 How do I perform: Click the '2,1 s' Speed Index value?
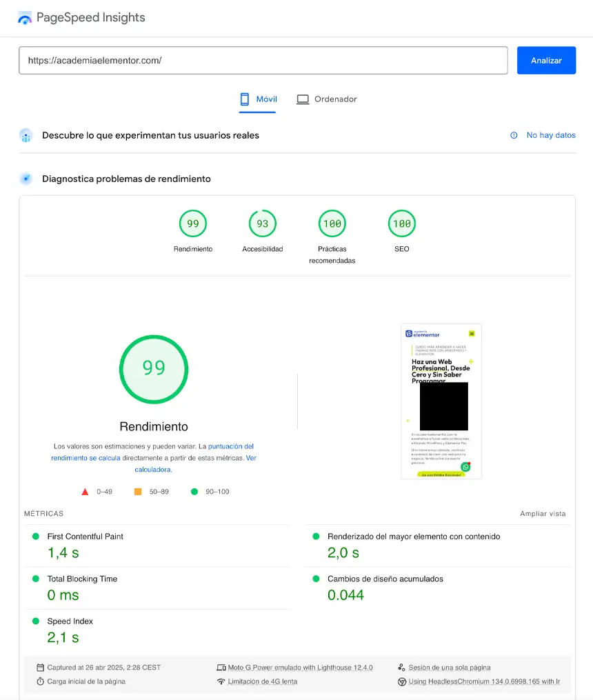[63, 637]
